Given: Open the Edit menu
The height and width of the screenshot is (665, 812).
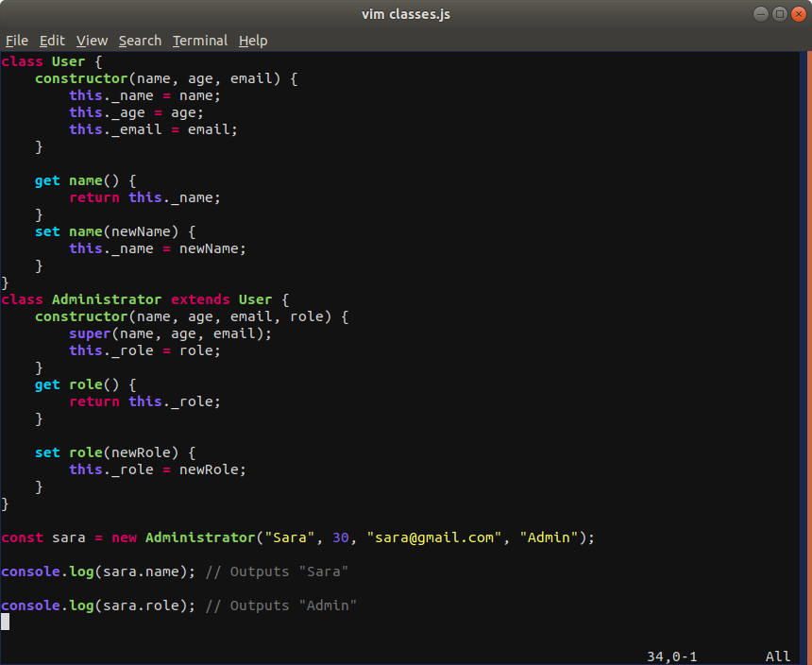Looking at the screenshot, I should click(x=52, y=41).
